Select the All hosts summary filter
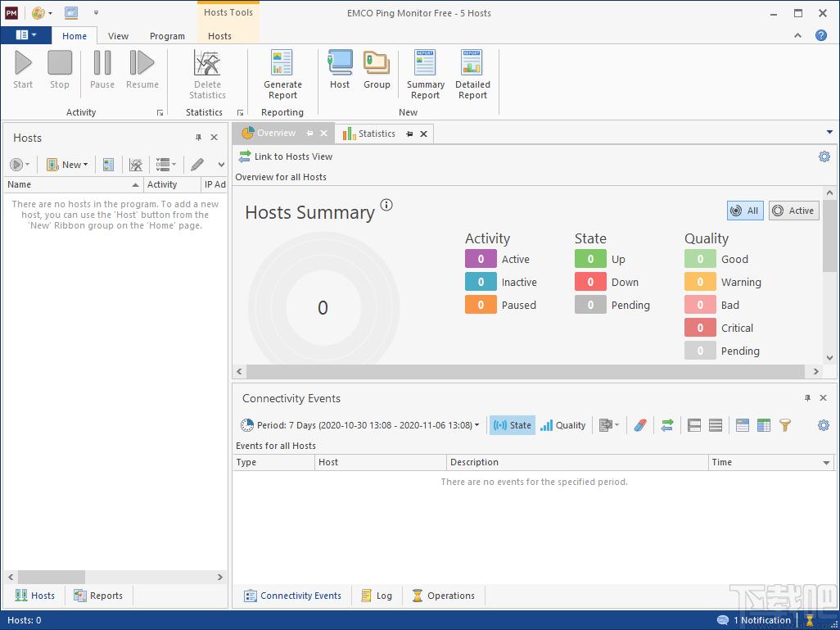This screenshot has width=840, height=630. coord(745,211)
